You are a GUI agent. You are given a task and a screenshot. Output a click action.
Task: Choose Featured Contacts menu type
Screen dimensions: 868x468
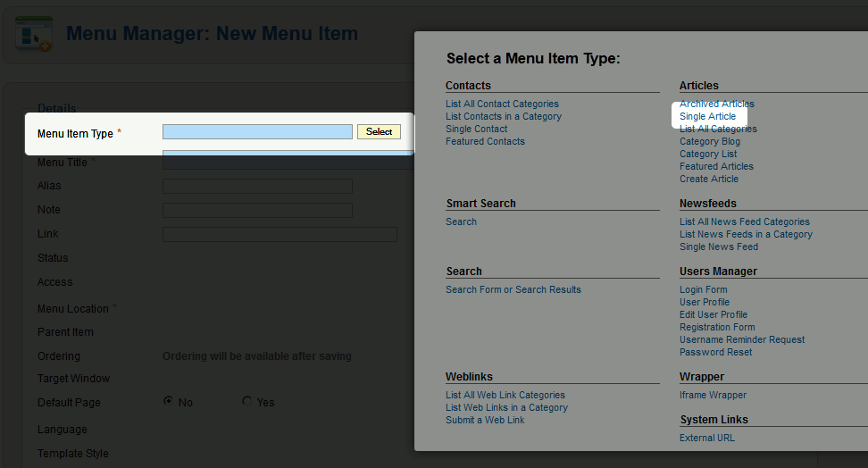pos(486,141)
